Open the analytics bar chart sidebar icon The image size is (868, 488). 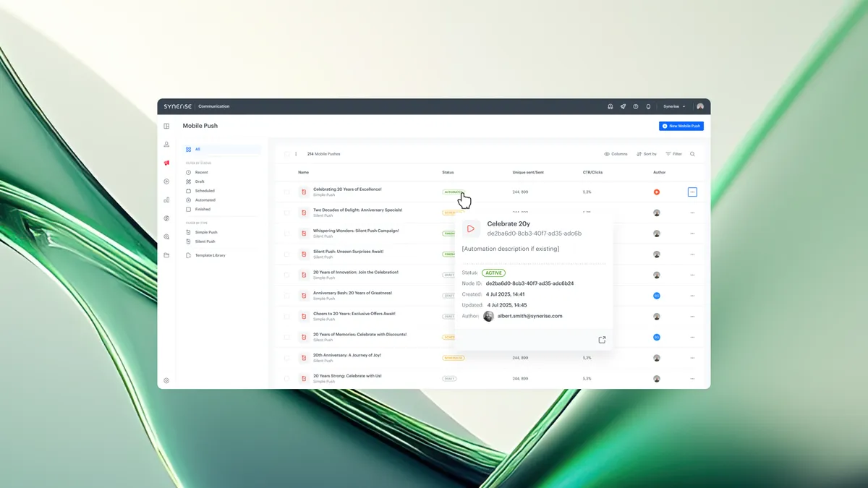(x=166, y=200)
